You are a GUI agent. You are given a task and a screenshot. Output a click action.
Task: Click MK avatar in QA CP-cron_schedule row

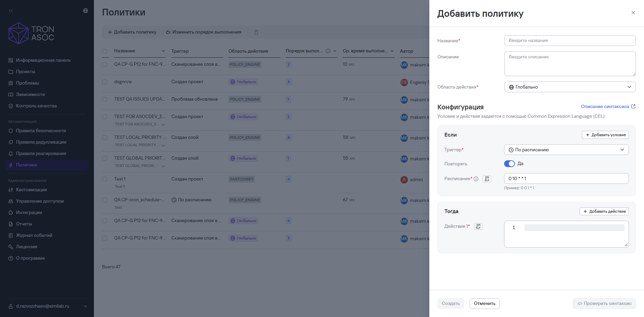point(404,200)
